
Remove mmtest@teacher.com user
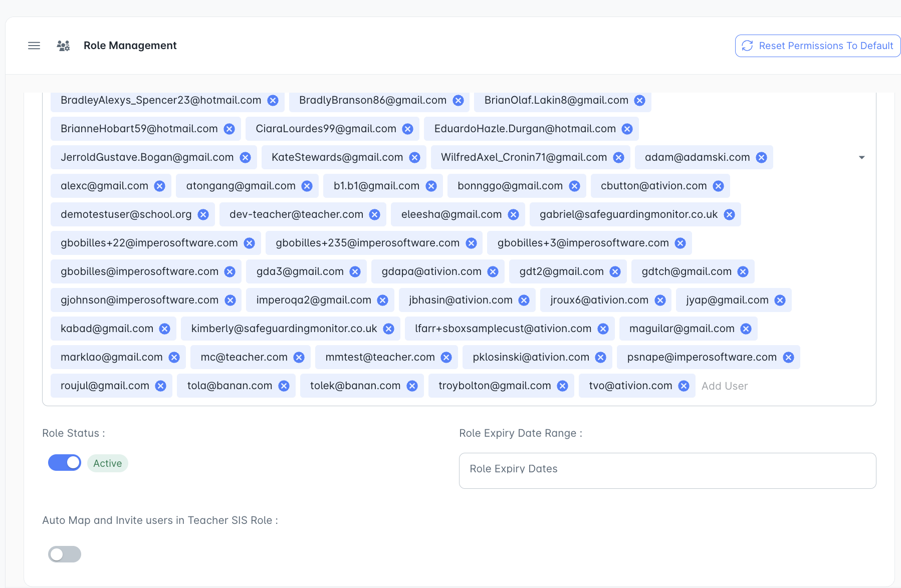(x=446, y=358)
